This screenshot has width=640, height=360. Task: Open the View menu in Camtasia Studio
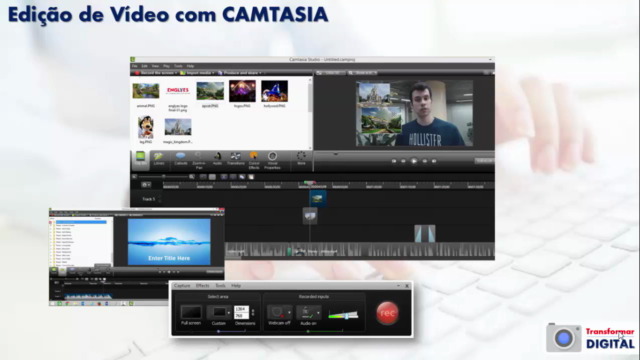(155, 66)
